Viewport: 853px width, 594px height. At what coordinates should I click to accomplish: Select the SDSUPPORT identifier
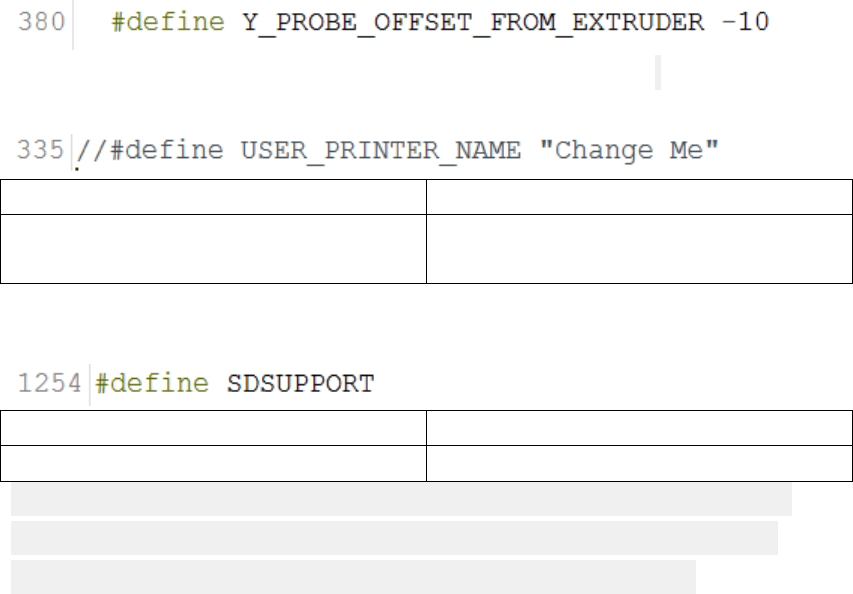click(x=300, y=384)
